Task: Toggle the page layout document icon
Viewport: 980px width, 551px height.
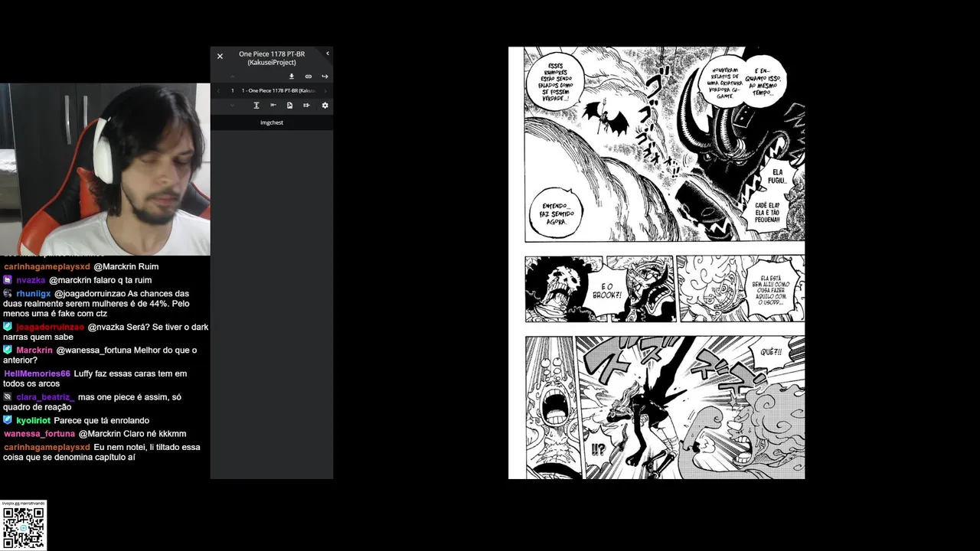Action: click(x=289, y=105)
